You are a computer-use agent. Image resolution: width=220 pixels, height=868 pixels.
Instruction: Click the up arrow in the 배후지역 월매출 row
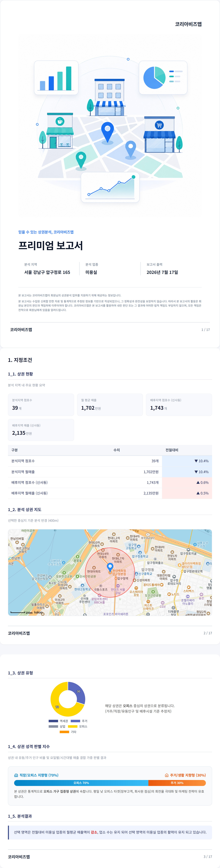(198, 493)
